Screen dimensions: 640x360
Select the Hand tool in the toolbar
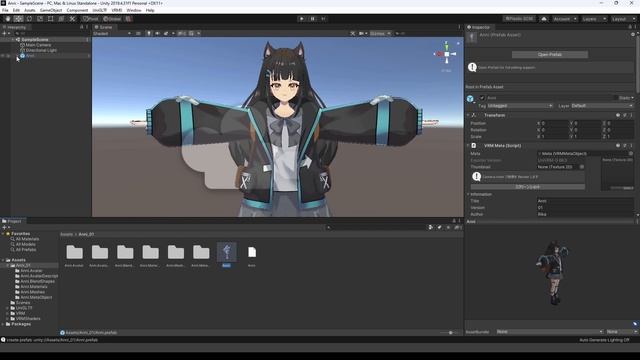8,19
